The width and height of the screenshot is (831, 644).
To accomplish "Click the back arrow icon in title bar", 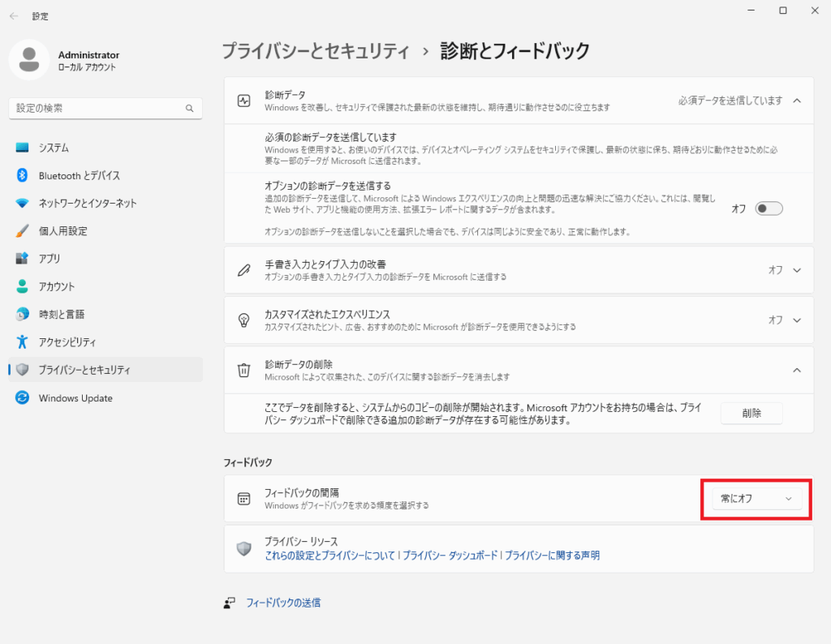I will (x=14, y=16).
